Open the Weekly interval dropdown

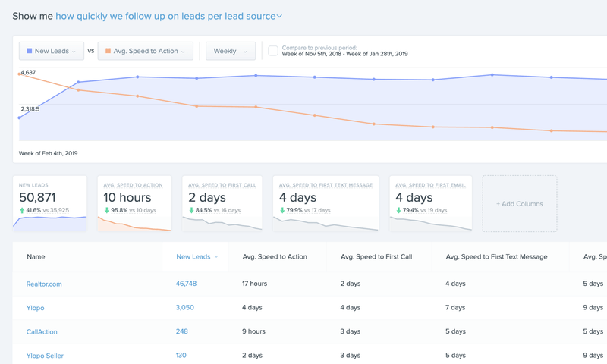(231, 51)
